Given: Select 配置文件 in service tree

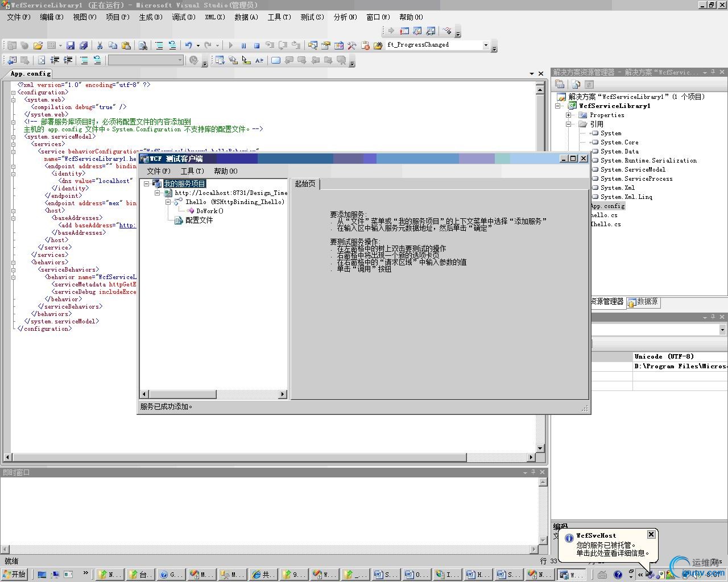Looking at the screenshot, I should coord(199,220).
